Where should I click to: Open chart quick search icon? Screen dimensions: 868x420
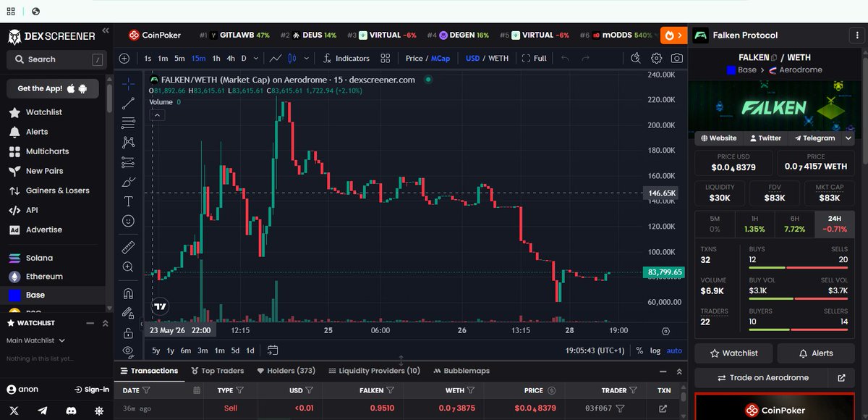point(635,58)
